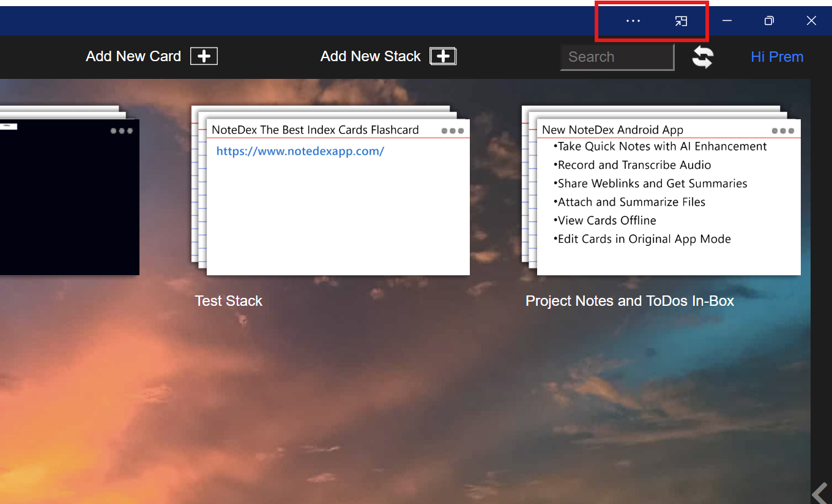The height and width of the screenshot is (504, 832).
Task: Open the notedexapp.com link
Action: point(300,151)
